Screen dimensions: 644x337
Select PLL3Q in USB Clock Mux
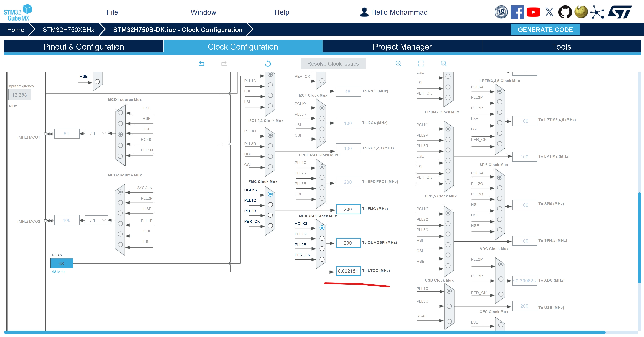pyautogui.click(x=449, y=306)
